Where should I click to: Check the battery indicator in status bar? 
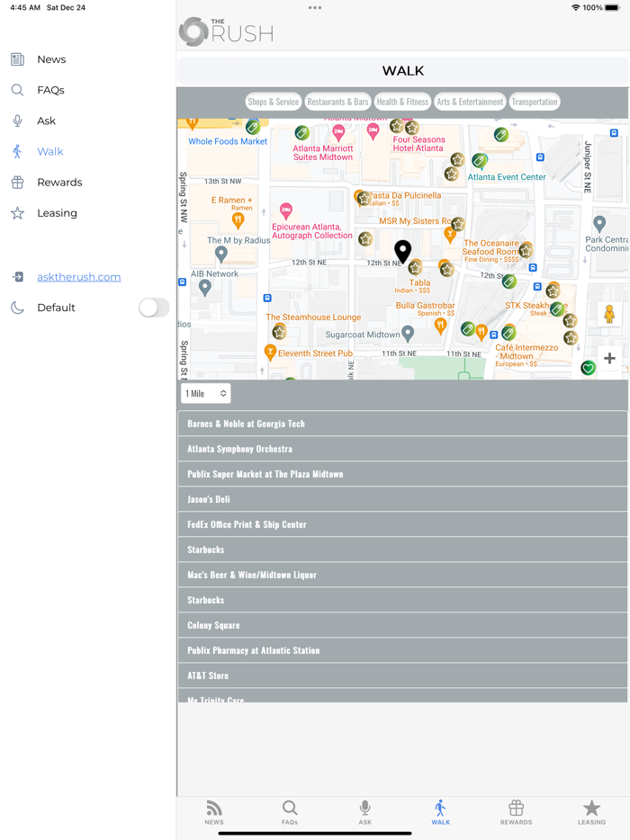click(x=612, y=7)
